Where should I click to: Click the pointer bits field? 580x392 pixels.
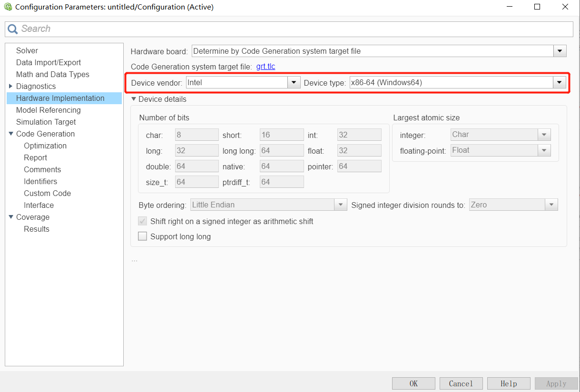[359, 166]
